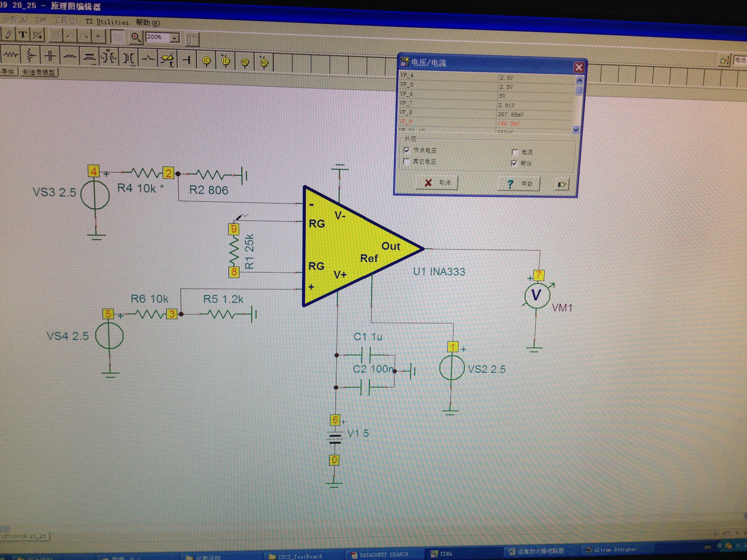747x560 pixels.
Task: Select the ground symbol component
Action: click(187, 60)
